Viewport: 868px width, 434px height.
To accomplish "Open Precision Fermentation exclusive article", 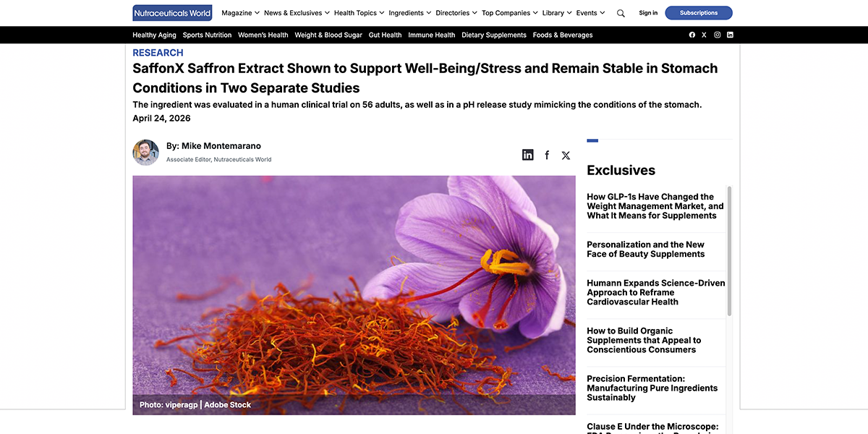I will pyautogui.click(x=652, y=388).
